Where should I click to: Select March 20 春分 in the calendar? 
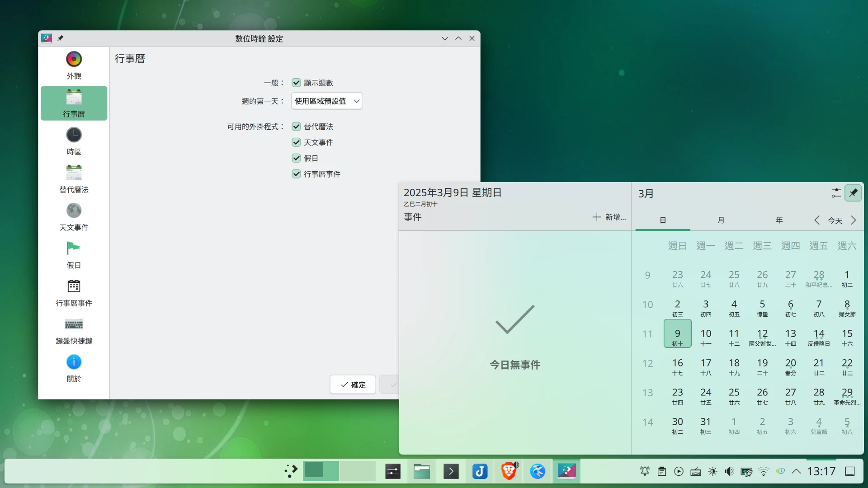(790, 367)
